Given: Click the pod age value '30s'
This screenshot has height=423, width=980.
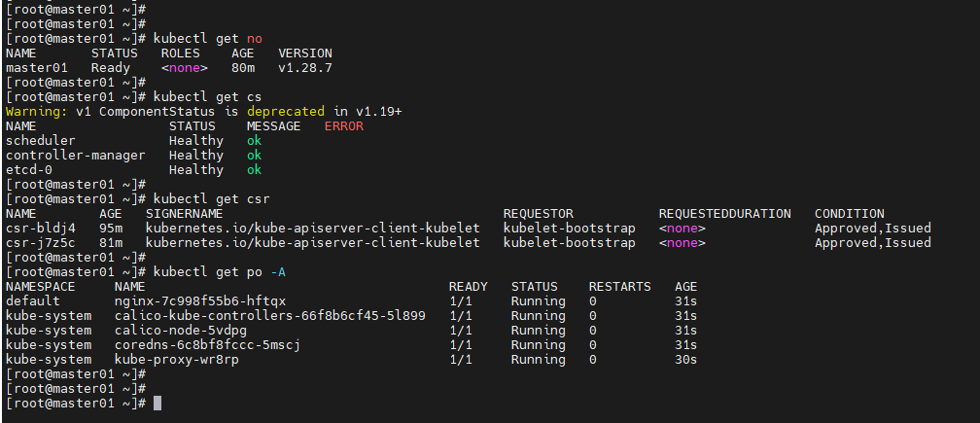Looking at the screenshot, I should tap(685, 359).
